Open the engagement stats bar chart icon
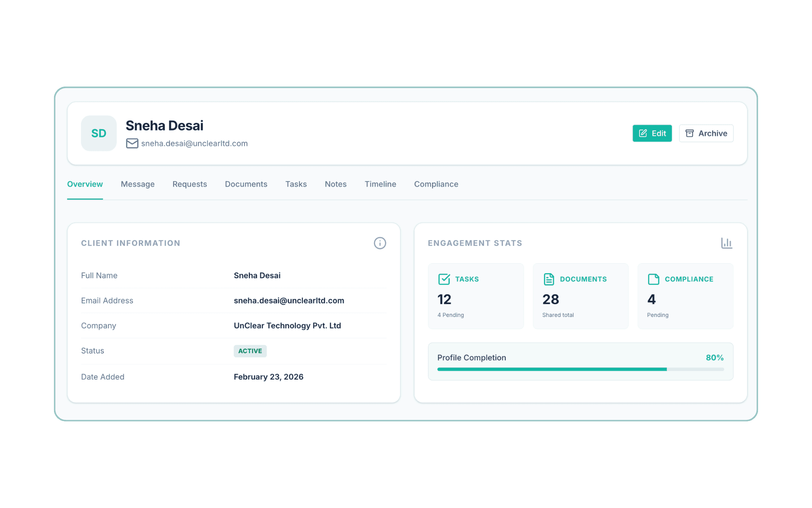 coord(726,243)
